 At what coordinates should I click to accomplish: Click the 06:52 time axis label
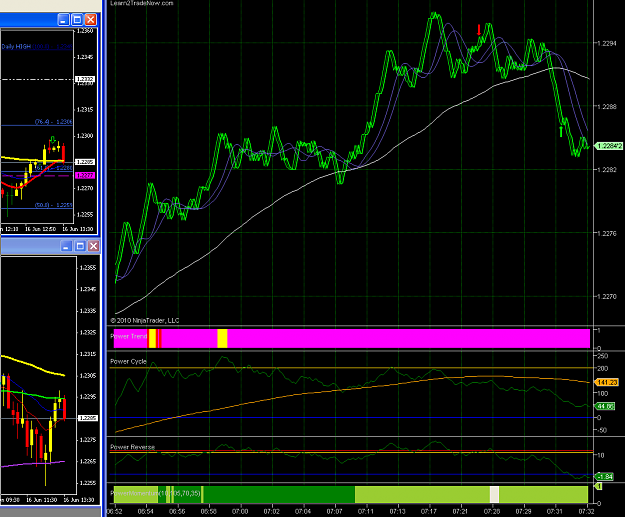(x=114, y=511)
